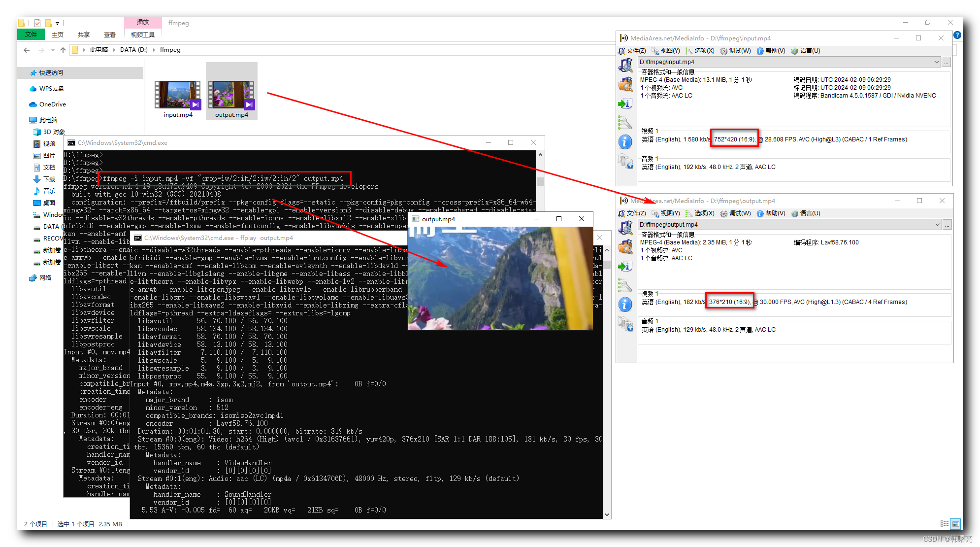This screenshot has height=547, width=980.
Task: Click the folder analysis icon in MediaInfo sidebar
Action: pos(625,84)
